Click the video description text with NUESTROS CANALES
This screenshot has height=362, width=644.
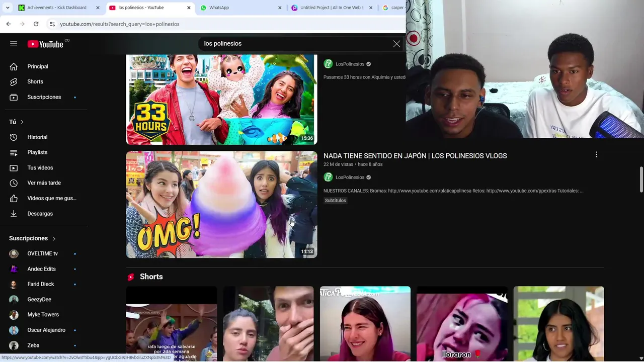tap(453, 191)
